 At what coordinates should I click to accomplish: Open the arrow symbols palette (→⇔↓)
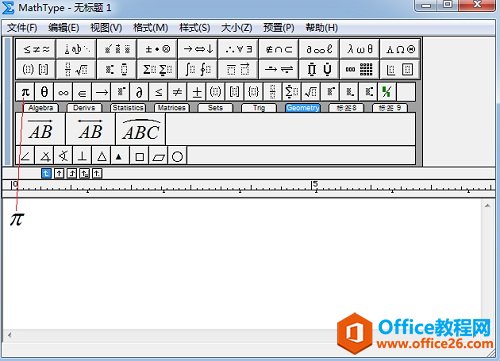pyautogui.click(x=198, y=49)
